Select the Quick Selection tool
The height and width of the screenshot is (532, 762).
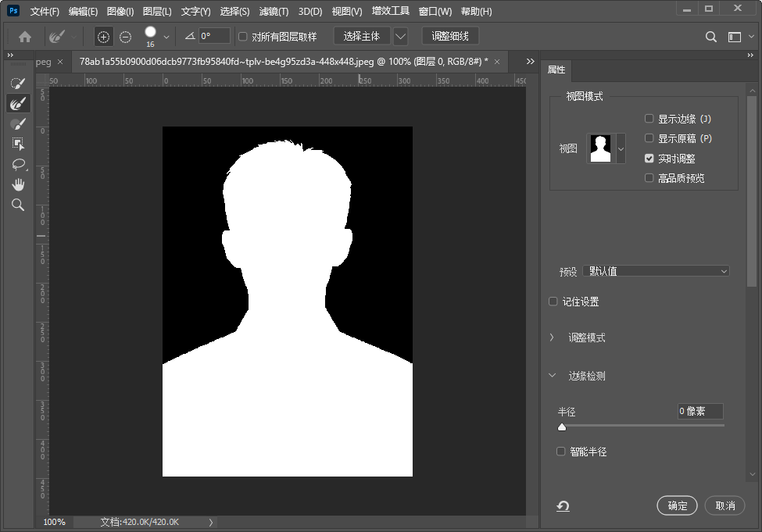(18, 83)
